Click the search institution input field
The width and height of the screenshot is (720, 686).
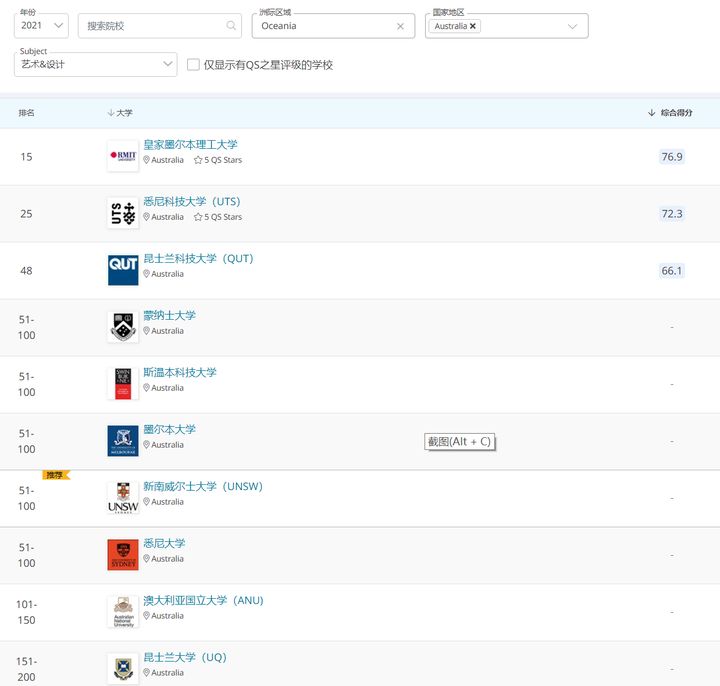[x=160, y=26]
